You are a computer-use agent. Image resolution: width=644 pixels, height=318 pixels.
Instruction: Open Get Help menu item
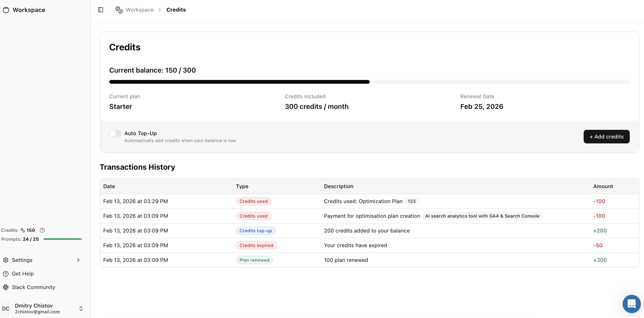[23, 273]
